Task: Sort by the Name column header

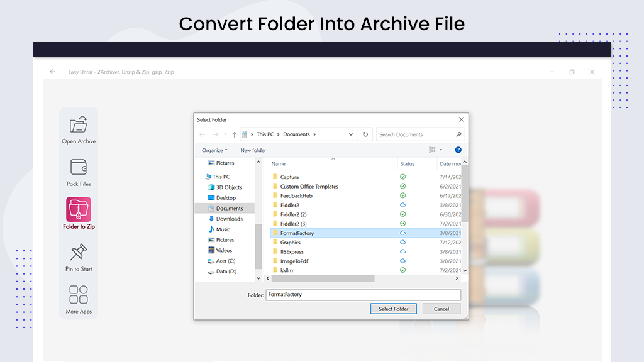Action: point(279,164)
